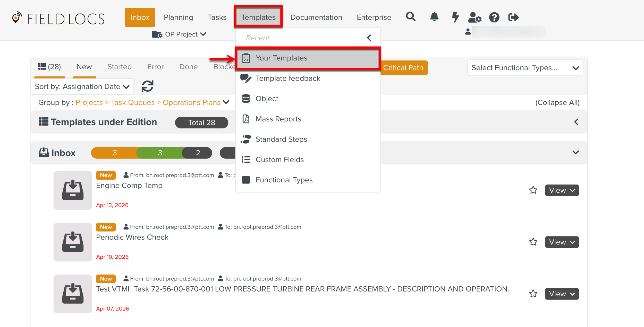Expand Select Functional Types combo box
The width and height of the screenshot is (644, 327).
[525, 68]
